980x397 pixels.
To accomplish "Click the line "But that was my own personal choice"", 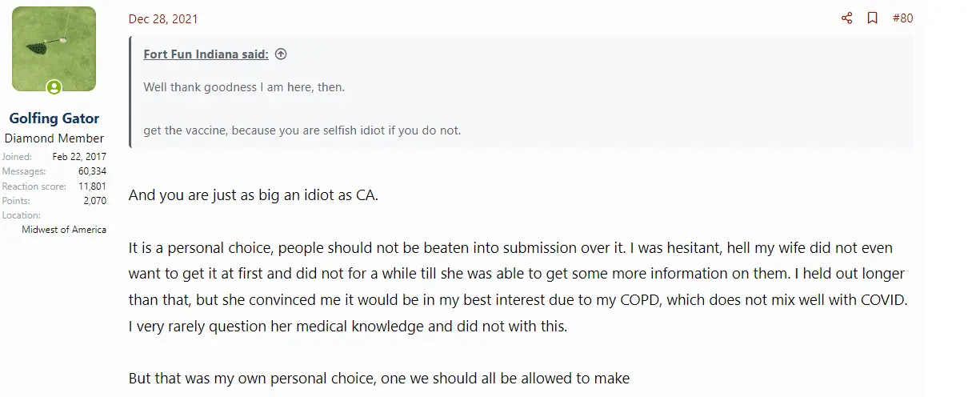I will [x=379, y=379].
